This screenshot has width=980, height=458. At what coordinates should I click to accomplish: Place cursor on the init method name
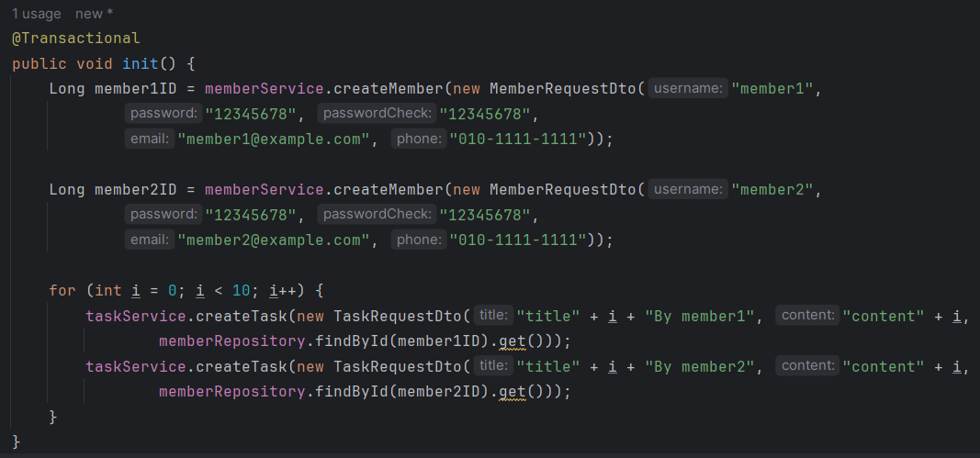pos(141,63)
